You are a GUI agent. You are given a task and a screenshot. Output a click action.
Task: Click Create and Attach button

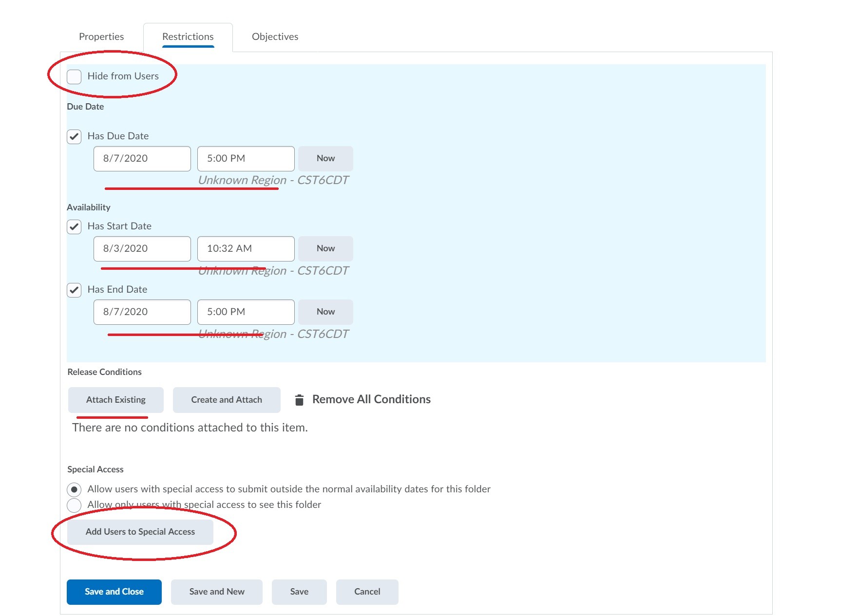[x=227, y=400]
